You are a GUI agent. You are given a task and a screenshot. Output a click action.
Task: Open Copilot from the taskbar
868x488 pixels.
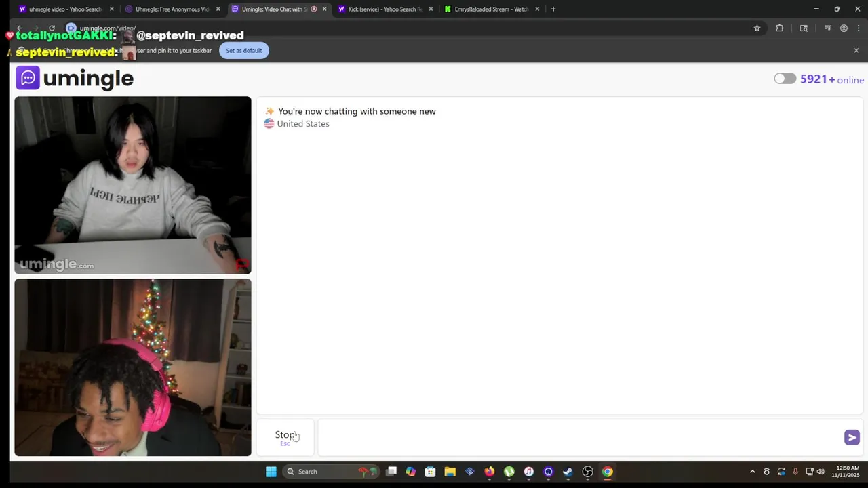coord(411,472)
